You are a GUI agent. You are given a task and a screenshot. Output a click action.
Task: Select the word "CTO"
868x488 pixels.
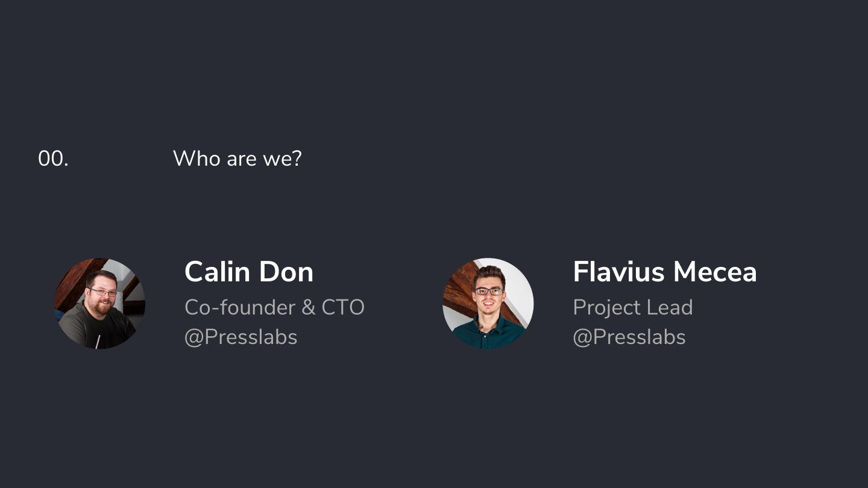[x=343, y=307]
